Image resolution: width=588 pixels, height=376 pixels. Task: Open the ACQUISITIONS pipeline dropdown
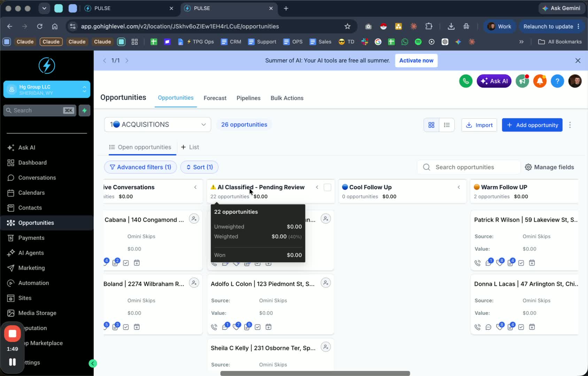click(x=157, y=125)
